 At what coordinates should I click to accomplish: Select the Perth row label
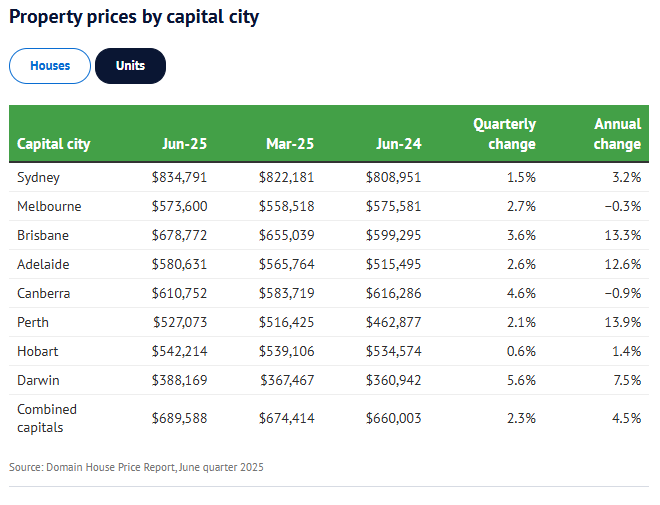pyautogui.click(x=33, y=322)
